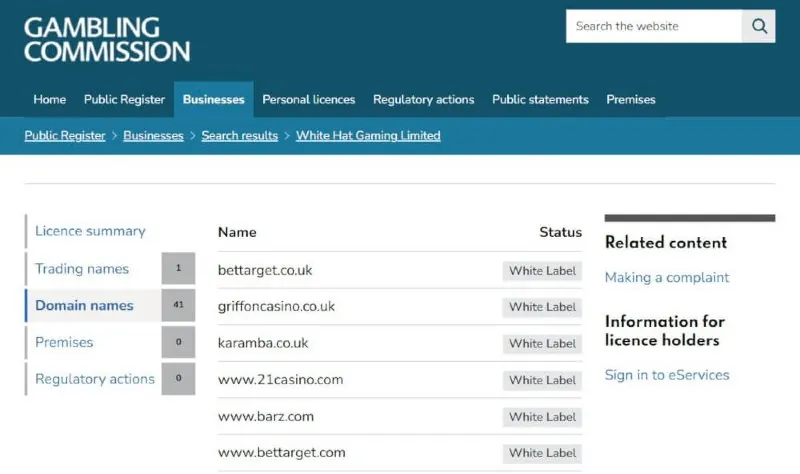Go back to Search results breadcrumb

239,136
